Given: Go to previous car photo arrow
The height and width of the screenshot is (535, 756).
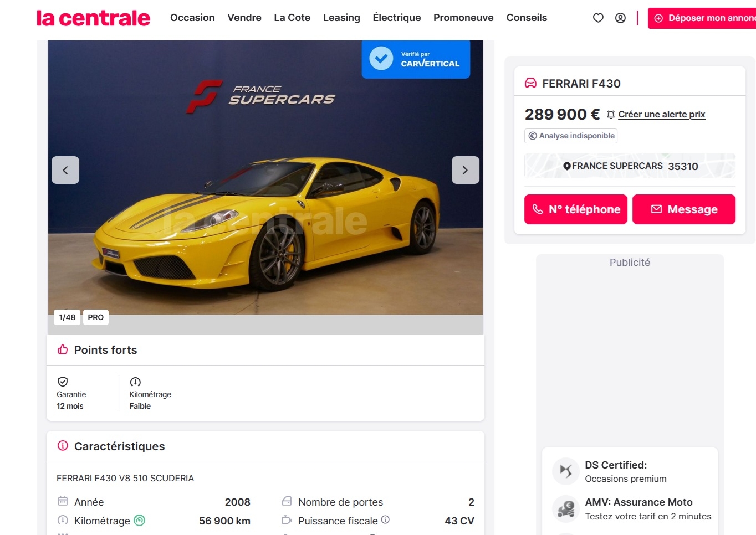Looking at the screenshot, I should point(65,170).
